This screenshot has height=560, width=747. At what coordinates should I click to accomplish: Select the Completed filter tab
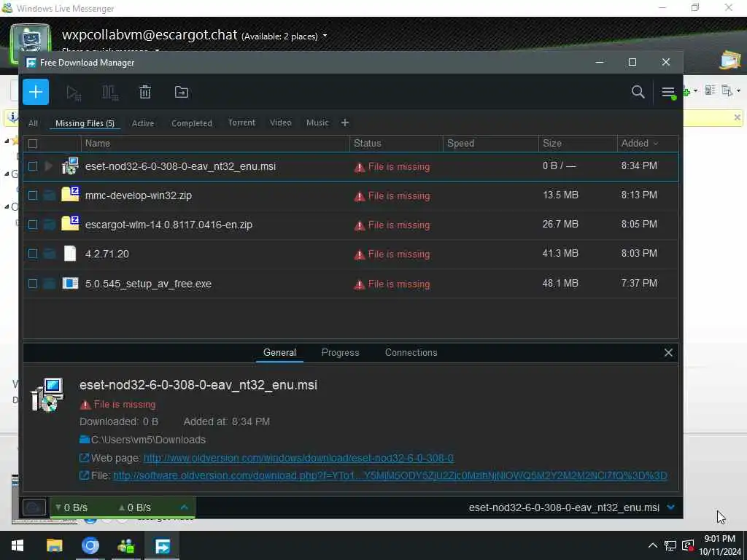coord(192,122)
